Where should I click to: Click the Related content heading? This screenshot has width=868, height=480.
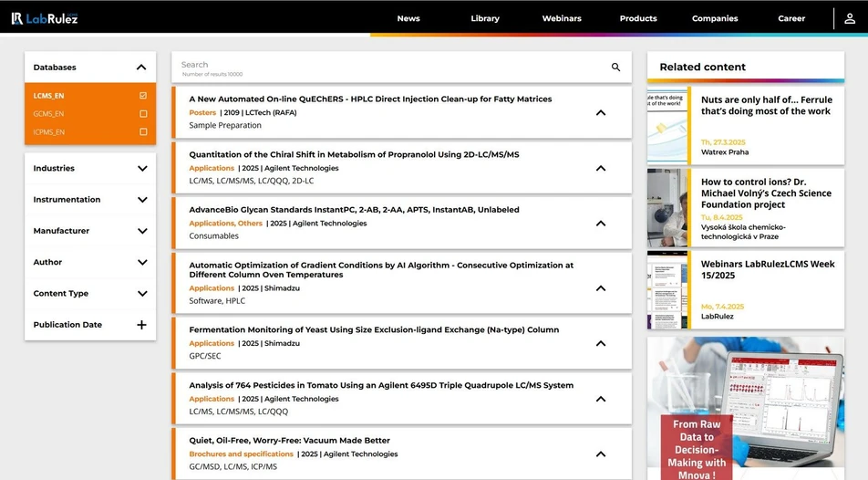click(x=702, y=67)
